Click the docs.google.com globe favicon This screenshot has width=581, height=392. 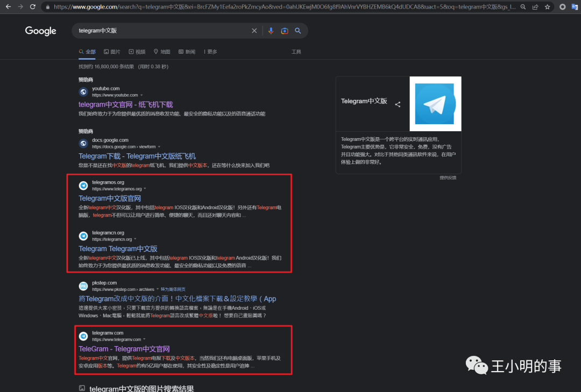tap(83, 143)
